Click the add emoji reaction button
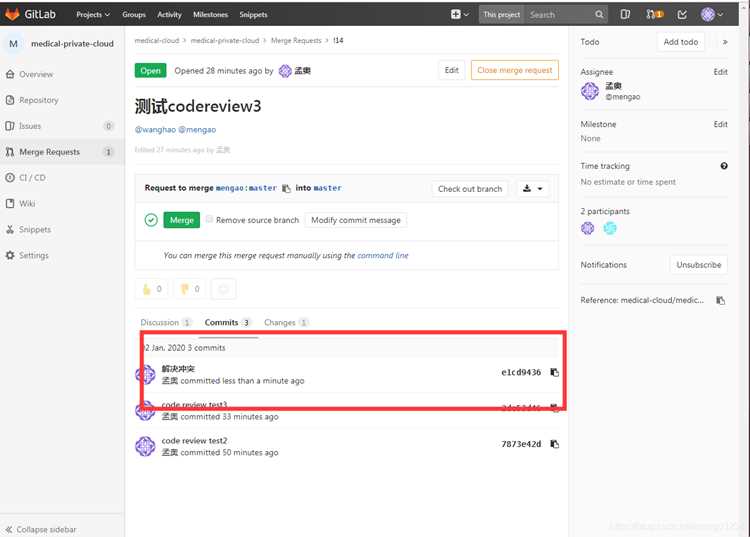This screenshot has width=750, height=537. [x=223, y=289]
